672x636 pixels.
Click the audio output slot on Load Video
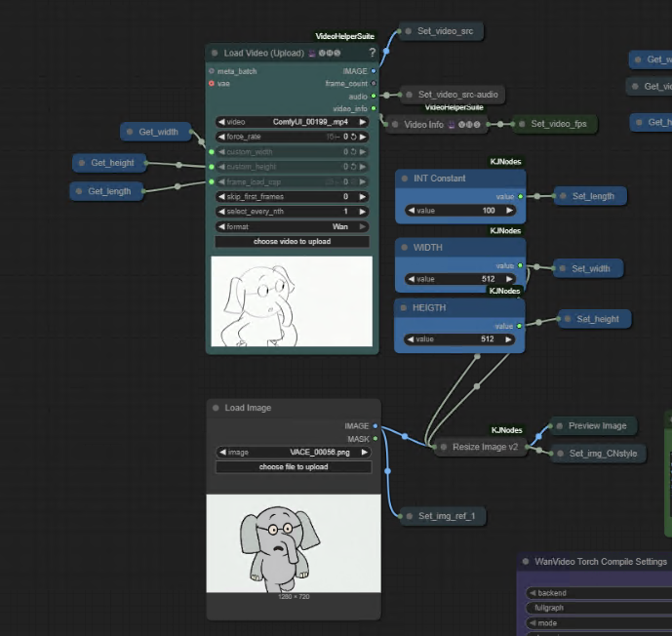pos(374,96)
